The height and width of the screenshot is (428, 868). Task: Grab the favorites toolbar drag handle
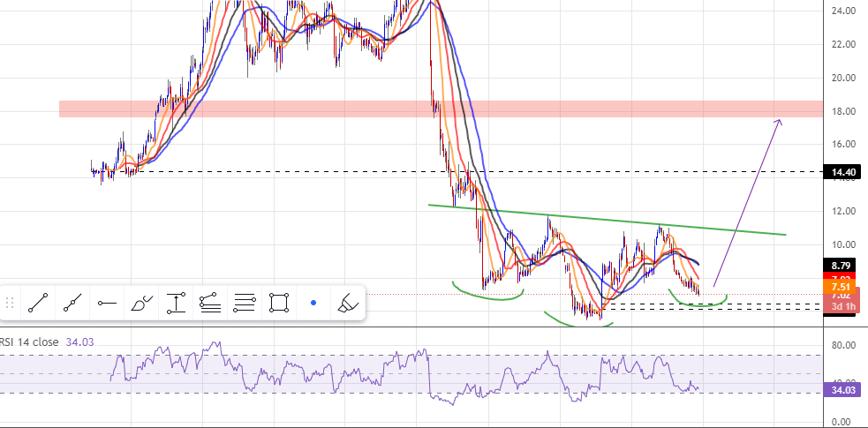pos(11,304)
